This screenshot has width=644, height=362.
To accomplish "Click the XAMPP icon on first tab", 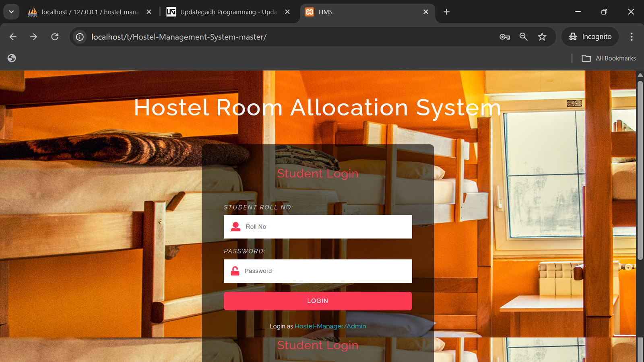I will click(33, 12).
